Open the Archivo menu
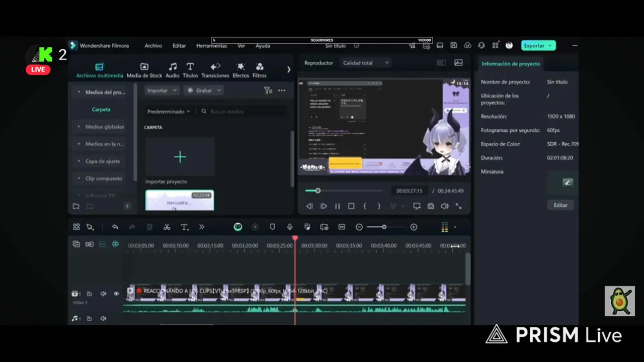This screenshot has width=644, height=362. [153, 46]
